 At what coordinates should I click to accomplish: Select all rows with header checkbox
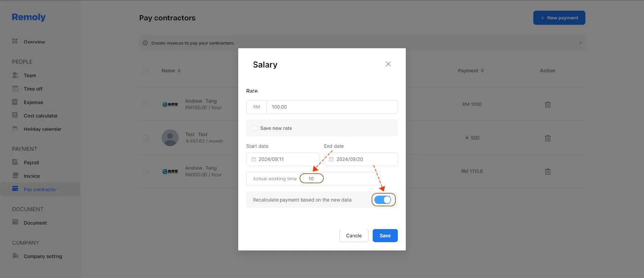click(x=145, y=71)
